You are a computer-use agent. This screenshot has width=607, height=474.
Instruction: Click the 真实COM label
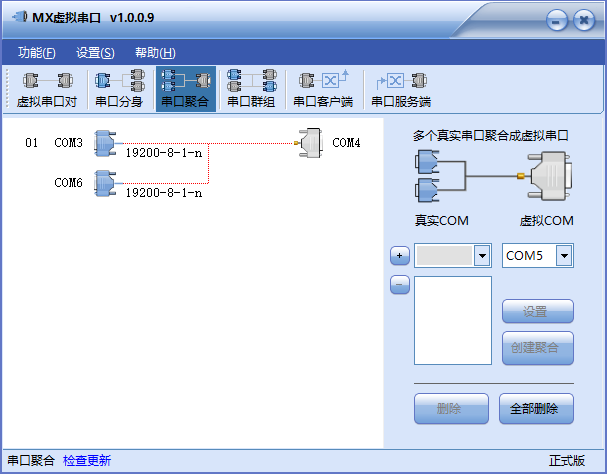[x=442, y=221]
